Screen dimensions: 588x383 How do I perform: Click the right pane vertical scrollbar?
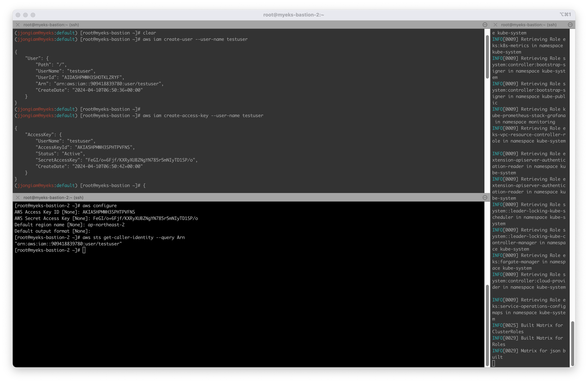(x=572, y=343)
